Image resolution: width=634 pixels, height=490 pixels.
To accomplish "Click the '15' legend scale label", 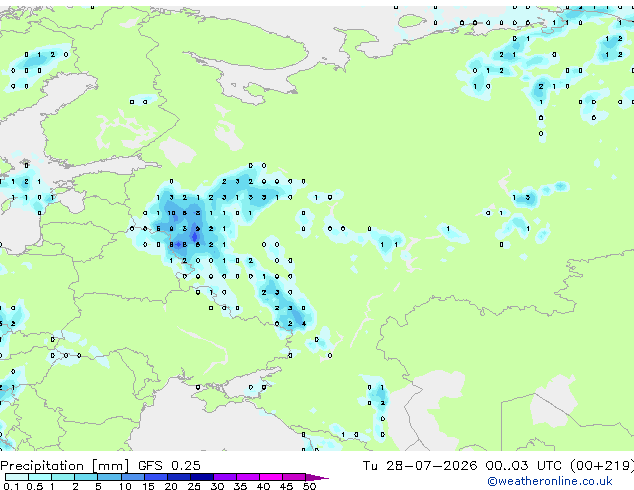I will [x=148, y=486].
